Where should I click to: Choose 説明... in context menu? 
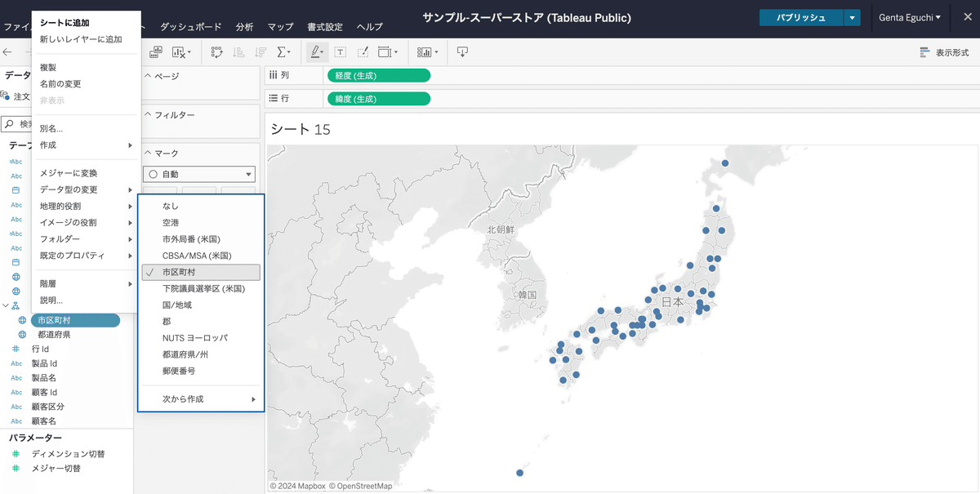click(x=86, y=300)
